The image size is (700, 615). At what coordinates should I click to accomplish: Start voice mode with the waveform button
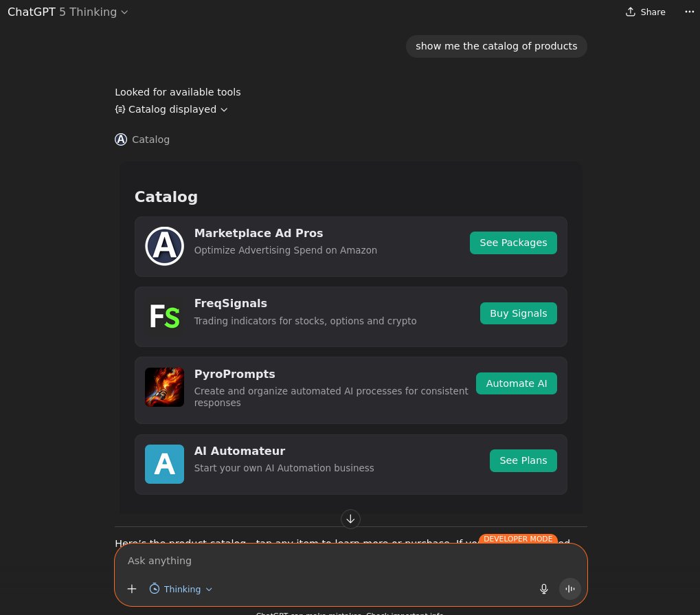[569, 589]
